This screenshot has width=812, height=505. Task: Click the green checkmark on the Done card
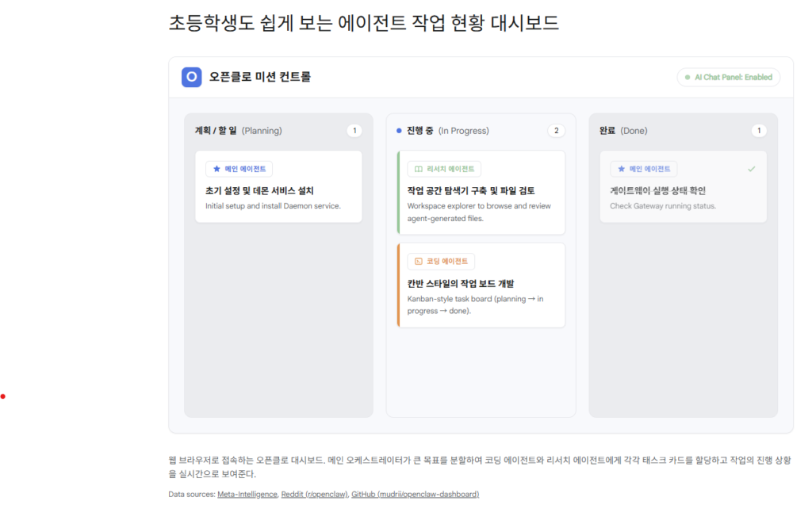tap(751, 169)
